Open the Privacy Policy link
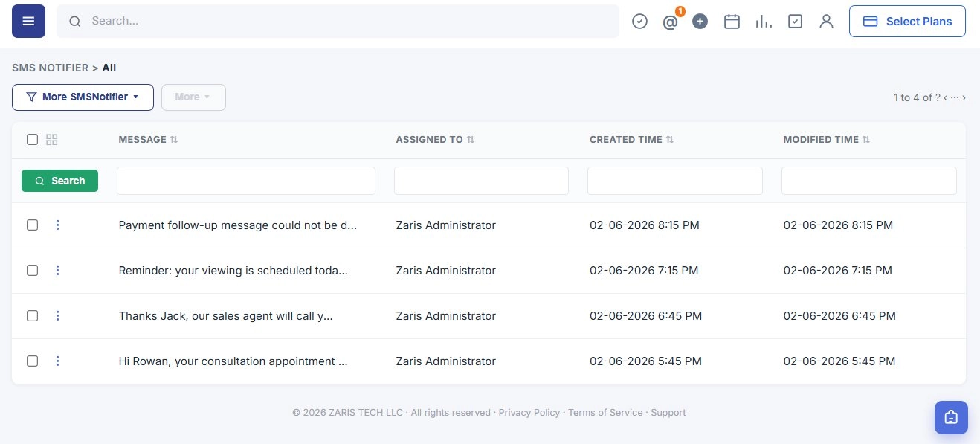Image resolution: width=980 pixels, height=444 pixels. point(529,412)
